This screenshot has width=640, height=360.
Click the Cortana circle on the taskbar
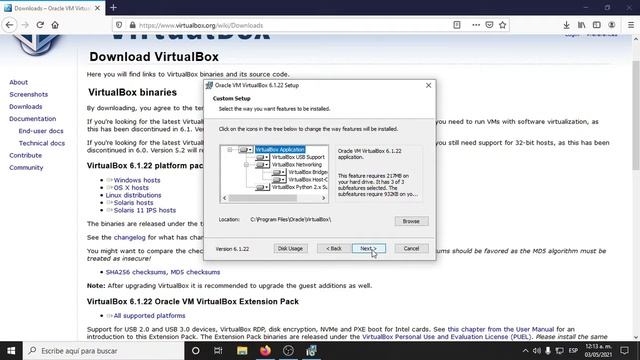point(196,351)
